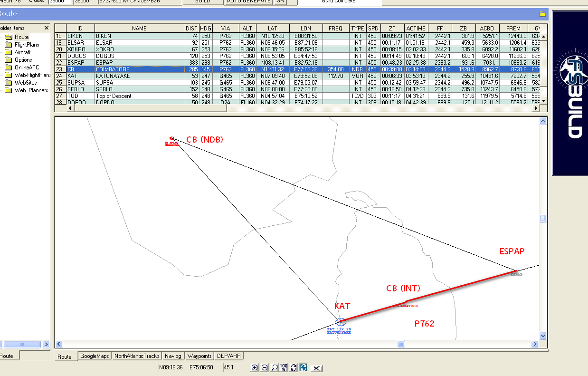Click table vertical scrollbar down arrow
The image size is (588, 376).
point(543,100)
